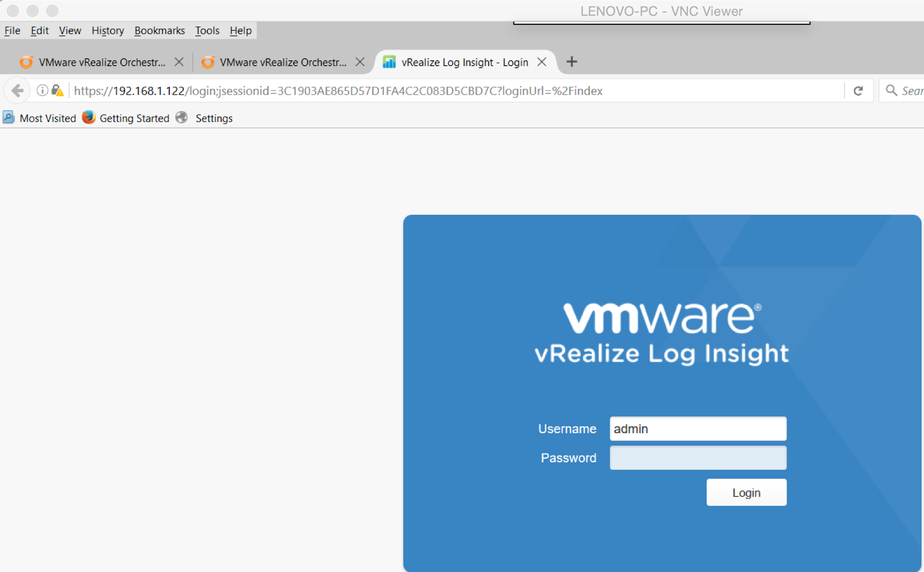Open the Tools menu
924x572 pixels.
click(207, 31)
